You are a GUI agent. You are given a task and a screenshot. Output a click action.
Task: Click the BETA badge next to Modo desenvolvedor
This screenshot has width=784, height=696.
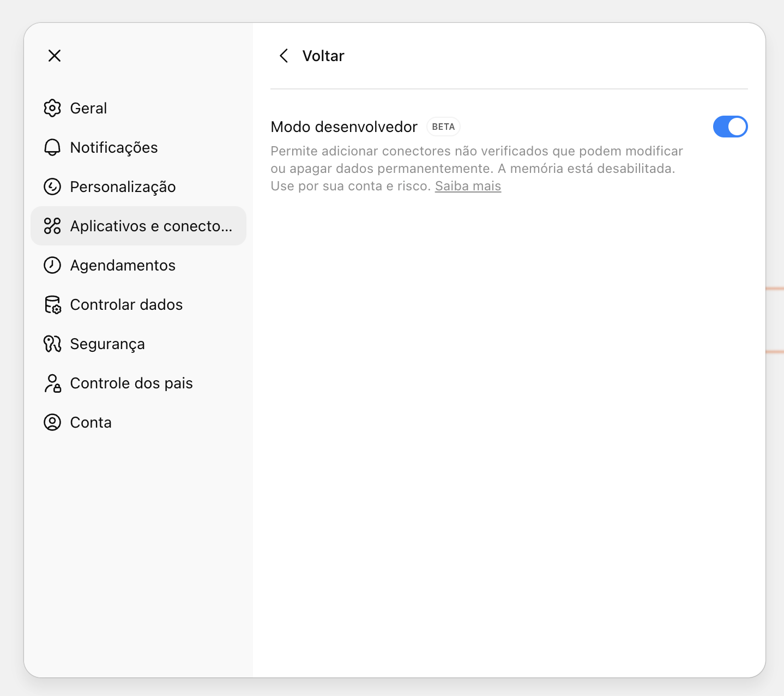(x=443, y=127)
